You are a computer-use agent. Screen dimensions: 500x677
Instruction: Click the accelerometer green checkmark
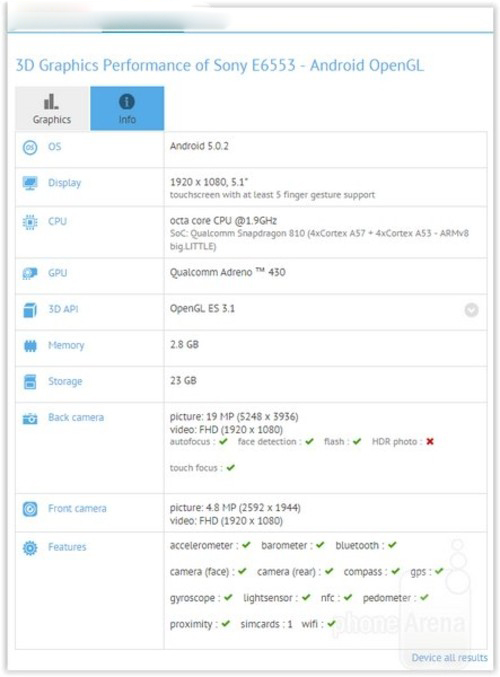246,545
